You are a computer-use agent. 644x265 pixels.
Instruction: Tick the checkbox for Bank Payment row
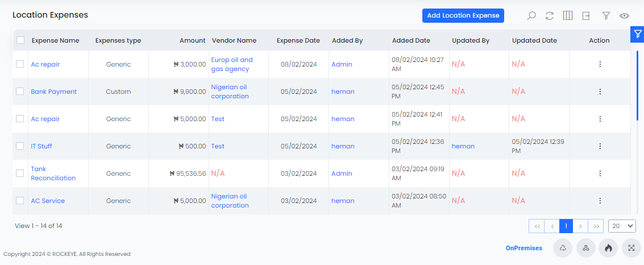coord(20,91)
